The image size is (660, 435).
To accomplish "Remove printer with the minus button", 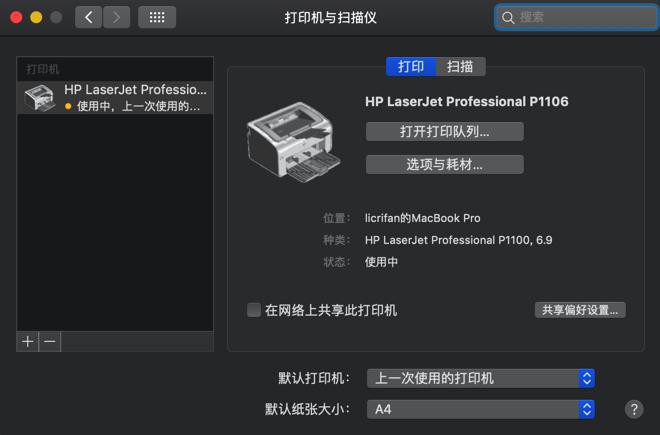I will (50, 341).
